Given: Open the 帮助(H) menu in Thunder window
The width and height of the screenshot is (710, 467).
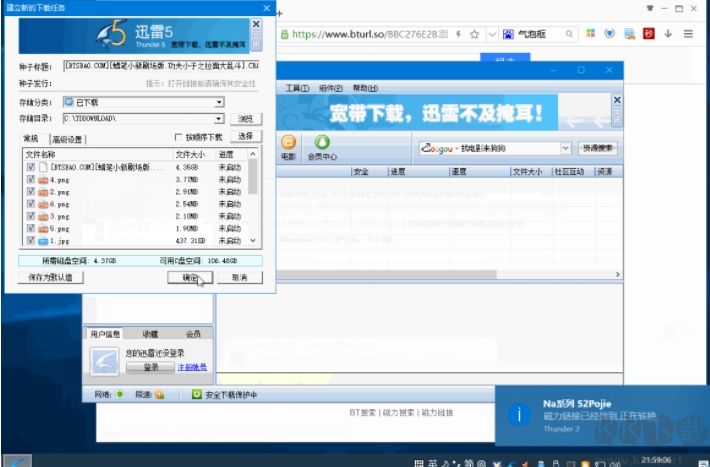Looking at the screenshot, I should pos(365,88).
